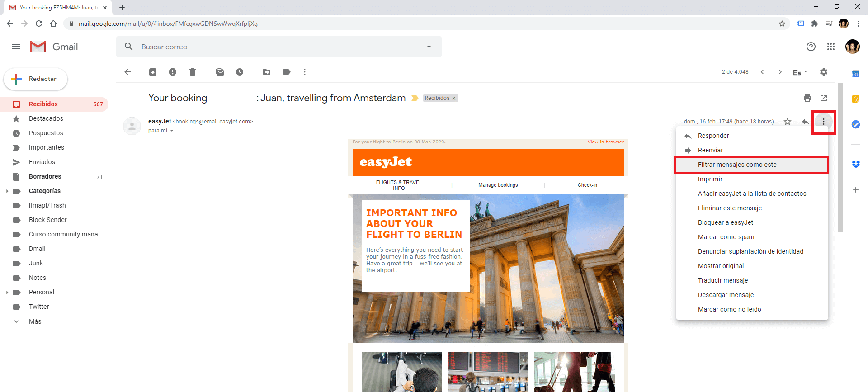Remove Recibidos label with x
Image resolution: width=868 pixels, height=392 pixels.
[454, 98]
